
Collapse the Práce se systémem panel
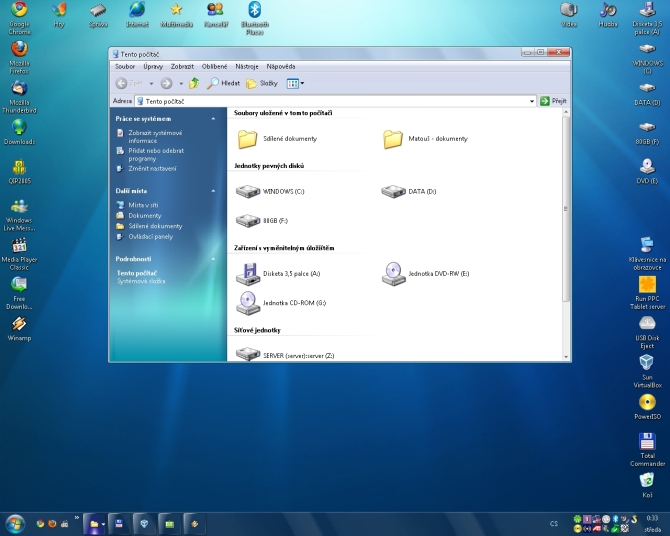(x=212, y=119)
